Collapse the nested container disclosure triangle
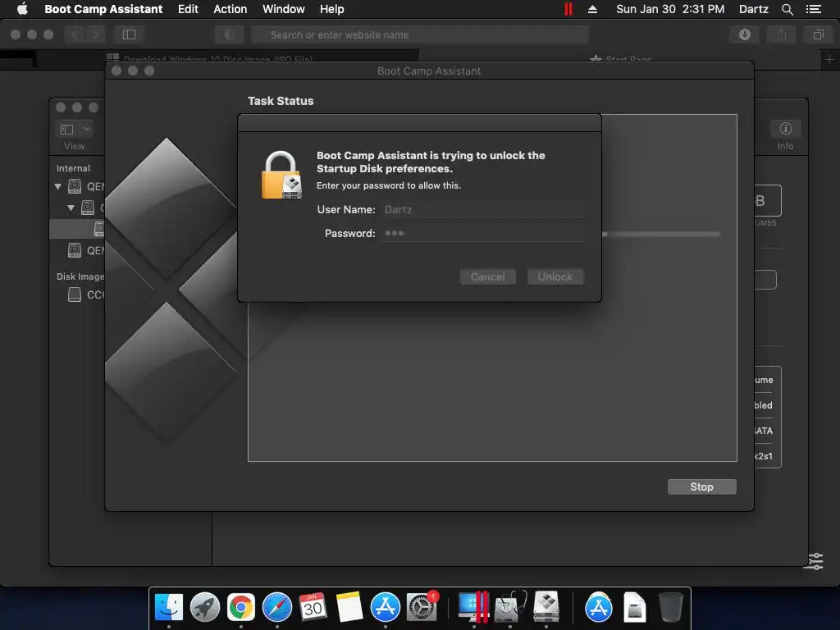This screenshot has height=630, width=840. coord(71,208)
